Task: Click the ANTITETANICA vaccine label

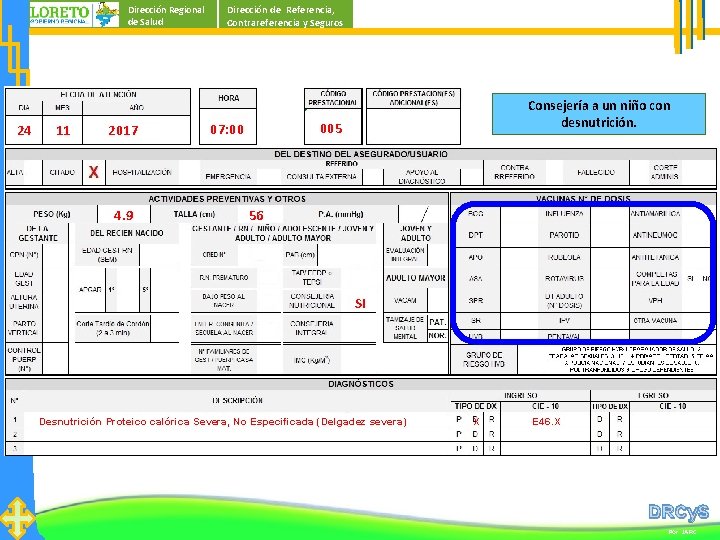Action: (x=655, y=257)
